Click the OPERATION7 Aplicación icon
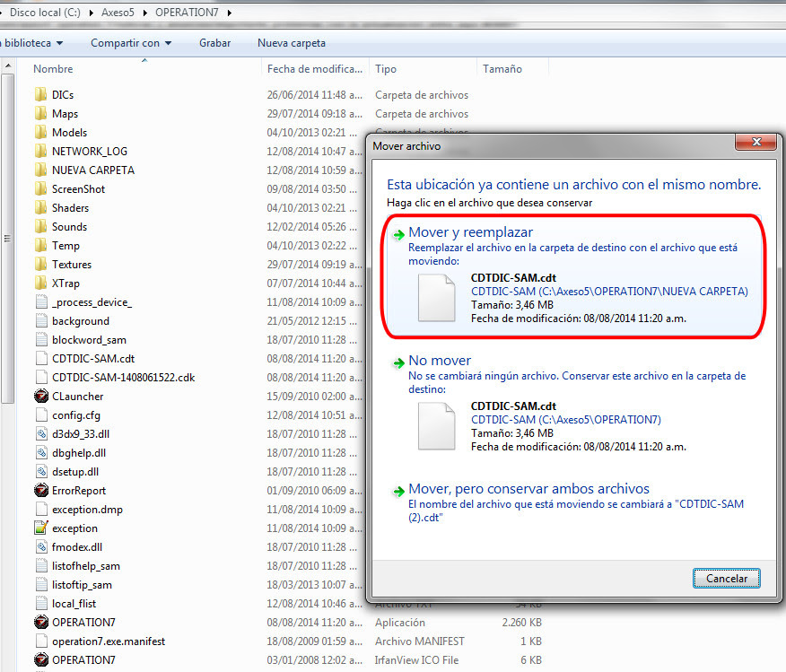 coord(41,622)
